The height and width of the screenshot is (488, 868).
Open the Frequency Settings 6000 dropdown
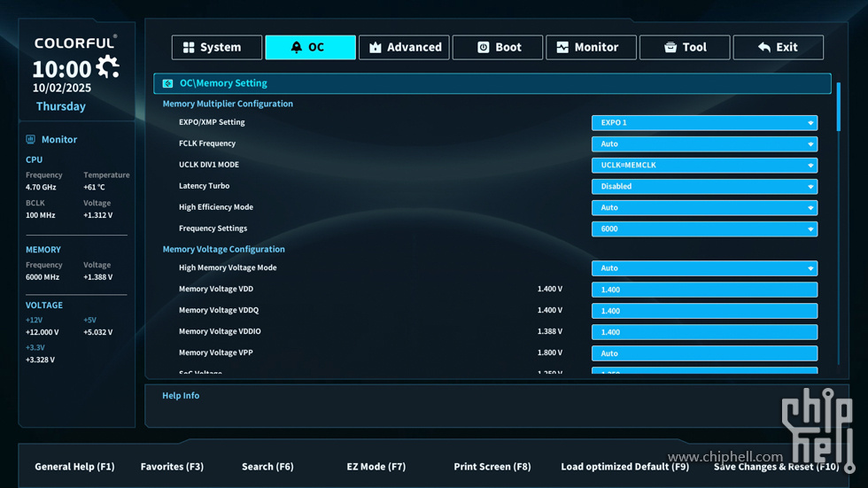704,229
